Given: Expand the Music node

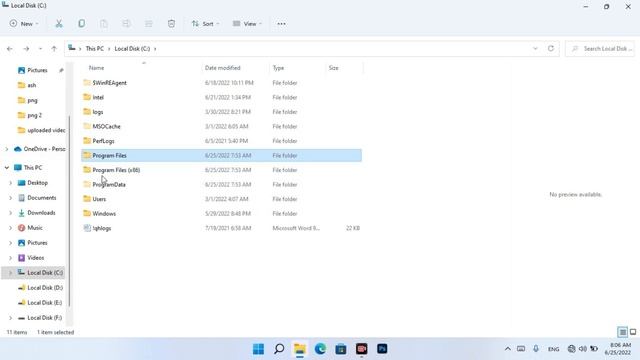Looking at the screenshot, I should coord(11,228).
